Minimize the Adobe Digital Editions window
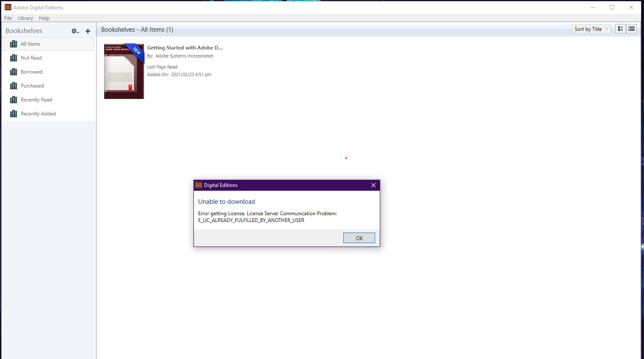 point(593,7)
